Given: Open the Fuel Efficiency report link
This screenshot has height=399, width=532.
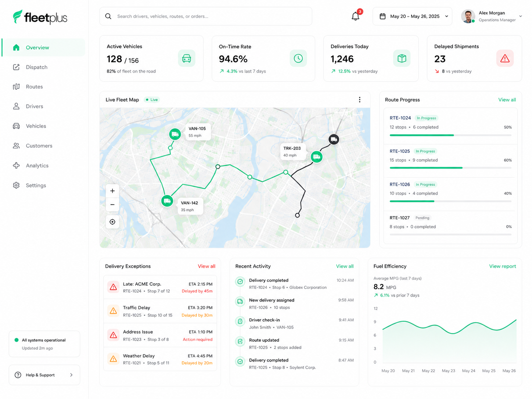Looking at the screenshot, I should (502, 266).
